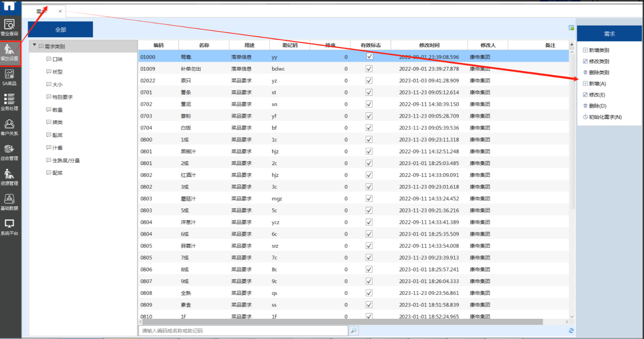Screen dimensions: 644x339
Task: Open 系统平台 sidebar module
Action: click(9, 227)
